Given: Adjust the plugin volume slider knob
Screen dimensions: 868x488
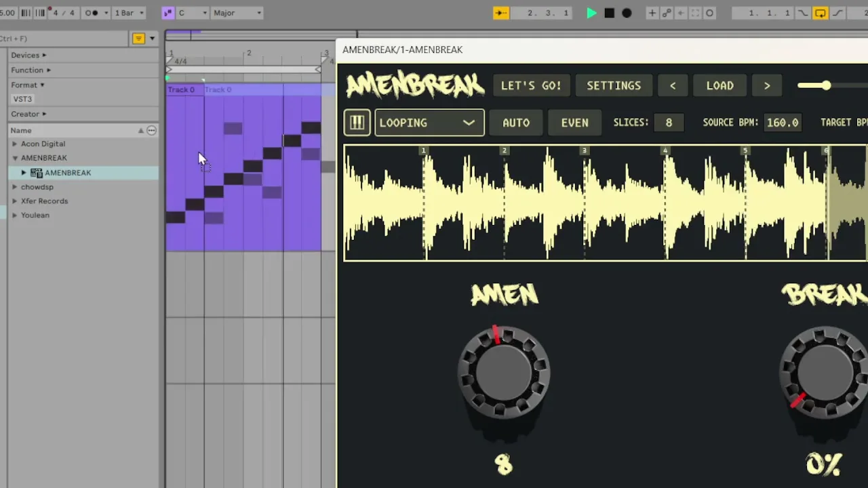Looking at the screenshot, I should pos(825,85).
